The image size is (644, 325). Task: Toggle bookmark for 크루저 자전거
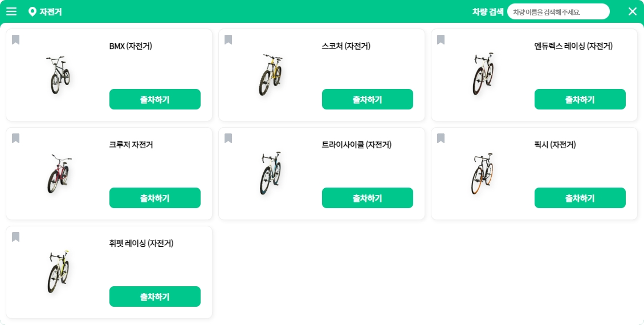click(16, 139)
